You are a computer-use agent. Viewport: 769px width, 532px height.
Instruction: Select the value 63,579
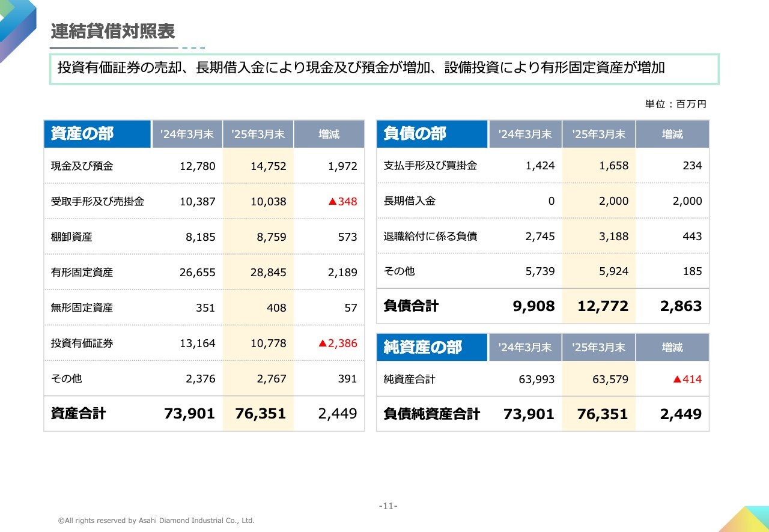[x=610, y=379]
